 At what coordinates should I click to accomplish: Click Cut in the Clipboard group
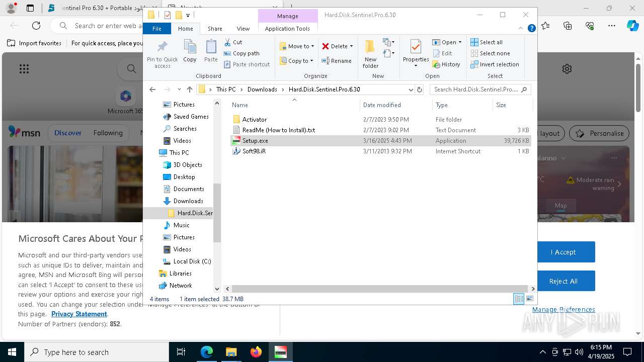click(x=233, y=42)
